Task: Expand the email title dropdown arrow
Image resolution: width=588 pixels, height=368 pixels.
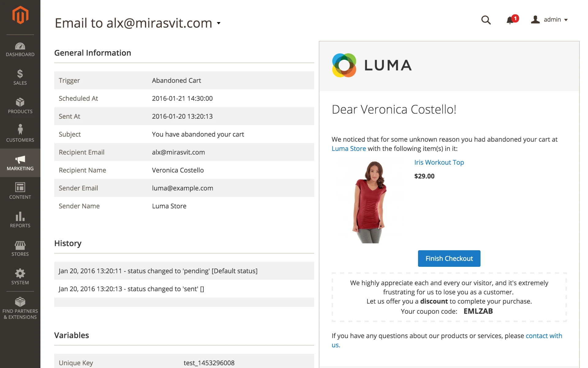Action: pos(218,24)
